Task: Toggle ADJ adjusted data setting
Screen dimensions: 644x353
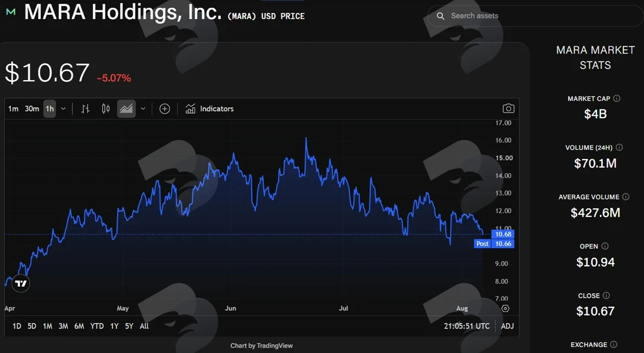Action: coord(507,326)
